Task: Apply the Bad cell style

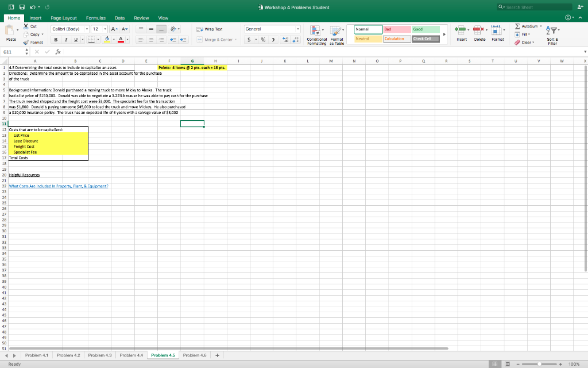Action: (397, 29)
